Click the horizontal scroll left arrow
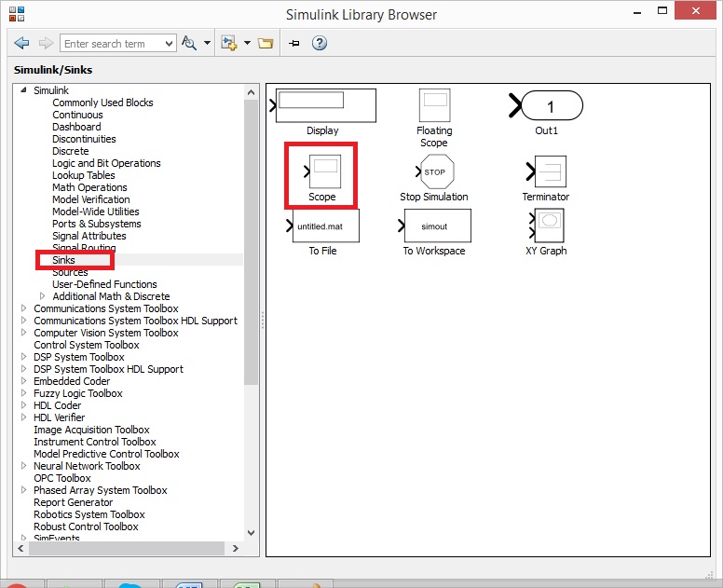 (20, 548)
